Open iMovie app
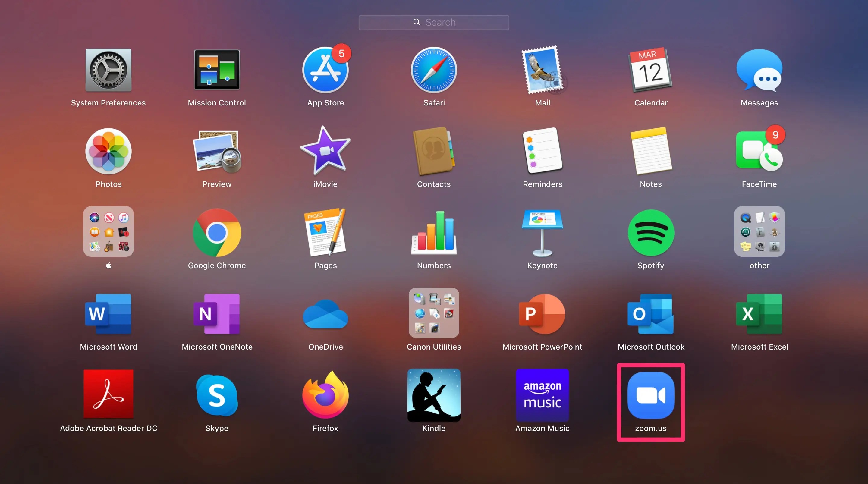The width and height of the screenshot is (868, 484). pyautogui.click(x=325, y=151)
